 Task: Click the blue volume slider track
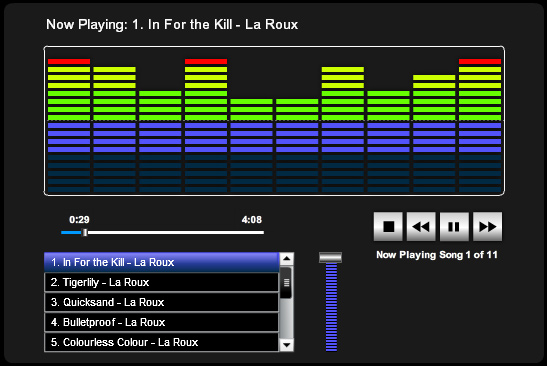pos(331,307)
